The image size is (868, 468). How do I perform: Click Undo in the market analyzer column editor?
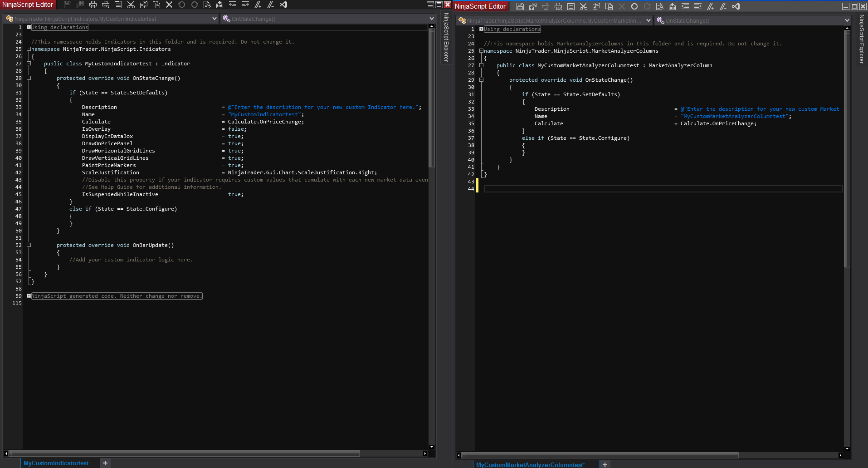pos(634,6)
